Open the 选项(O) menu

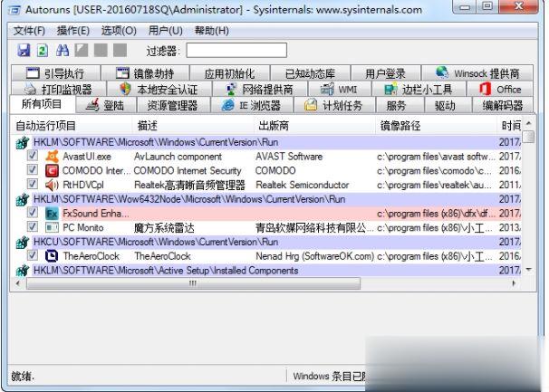(119, 31)
